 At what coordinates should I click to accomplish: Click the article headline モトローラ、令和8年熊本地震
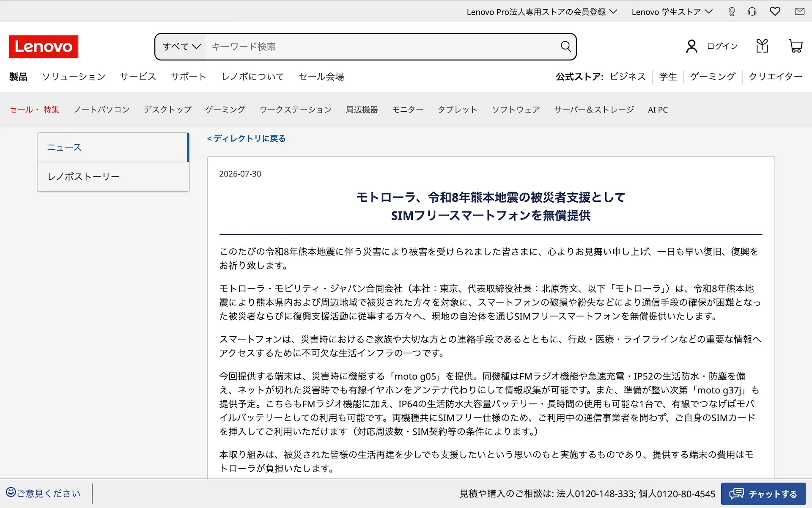[491, 206]
